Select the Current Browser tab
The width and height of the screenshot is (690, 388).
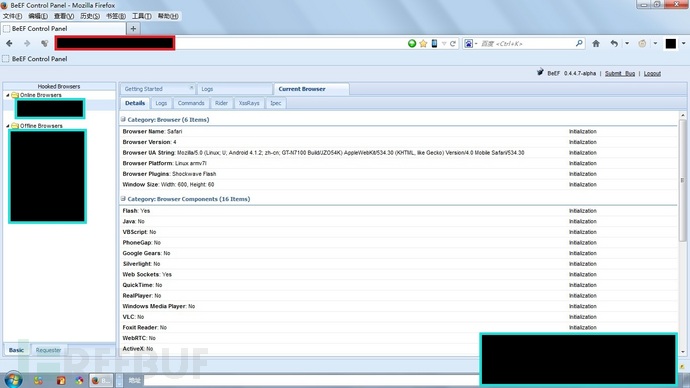[312, 89]
